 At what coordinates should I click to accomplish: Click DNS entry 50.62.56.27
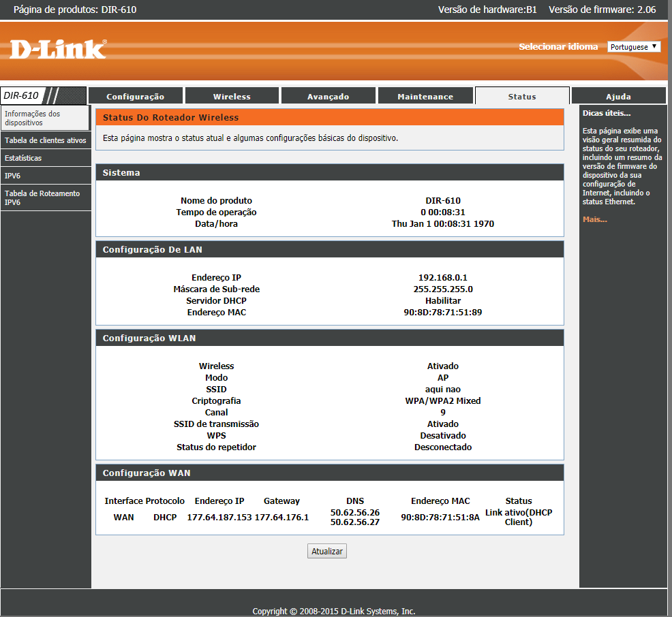[355, 522]
